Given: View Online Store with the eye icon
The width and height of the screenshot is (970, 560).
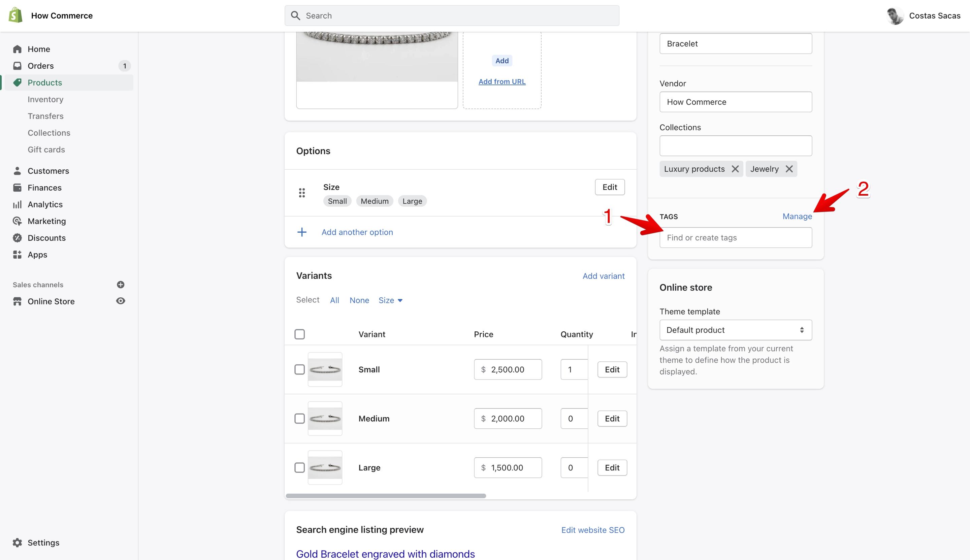Looking at the screenshot, I should 120,301.
